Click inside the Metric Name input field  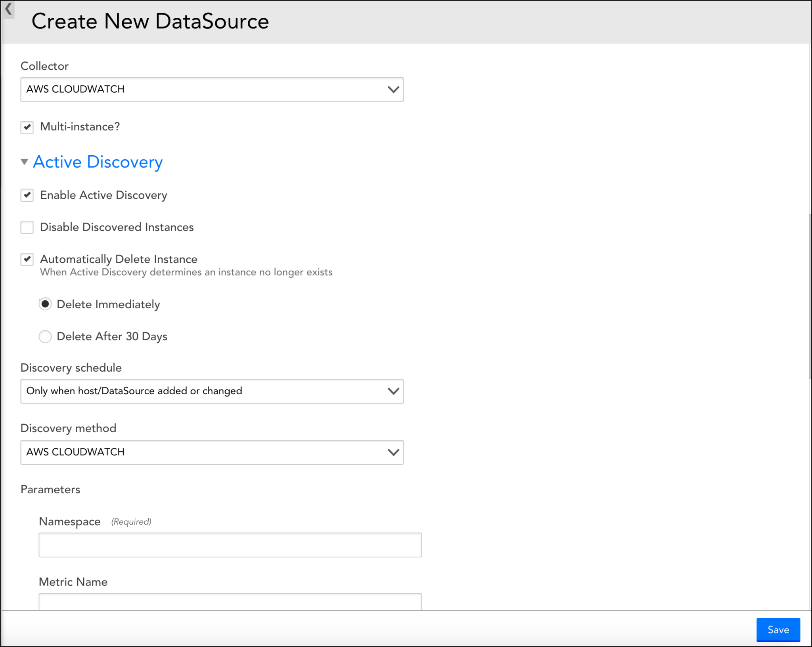[230, 602]
